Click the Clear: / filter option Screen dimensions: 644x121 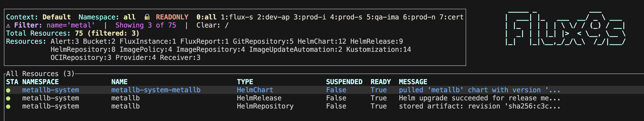[212, 25]
